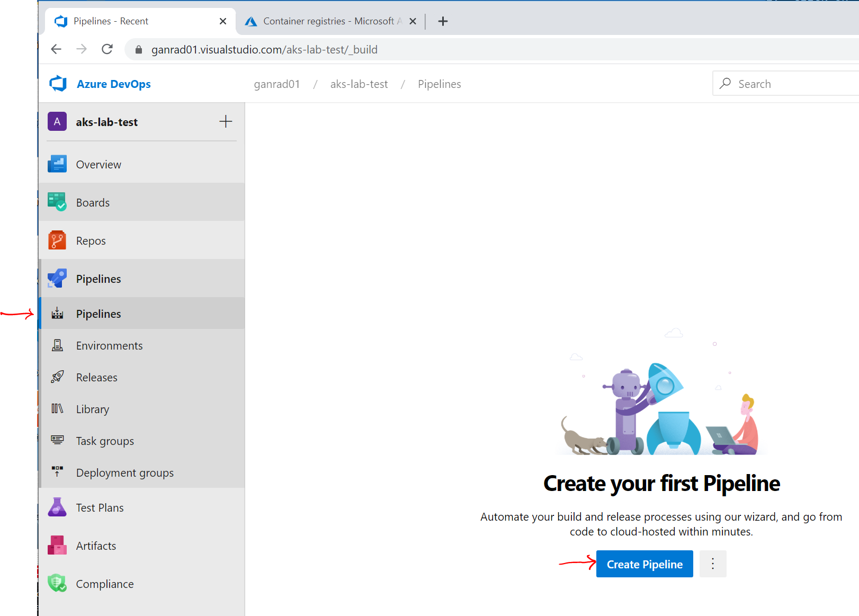
Task: Select Library under Pipelines
Action: tap(141, 409)
